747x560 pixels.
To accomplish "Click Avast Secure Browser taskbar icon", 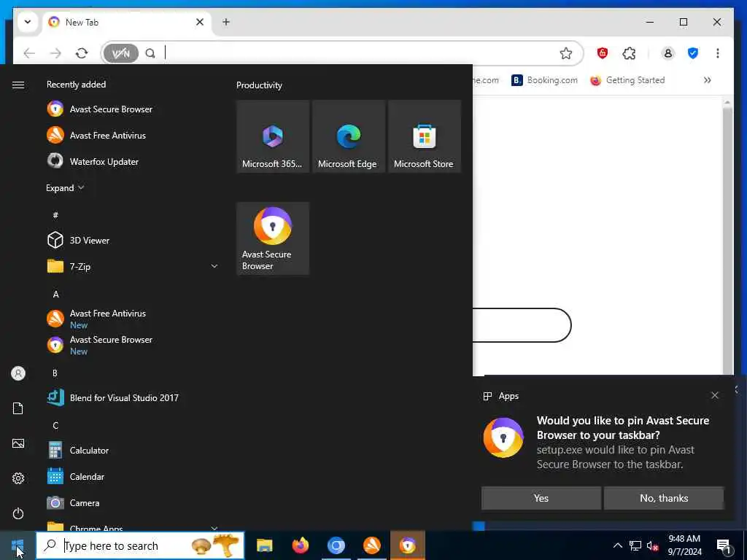I will 407,545.
